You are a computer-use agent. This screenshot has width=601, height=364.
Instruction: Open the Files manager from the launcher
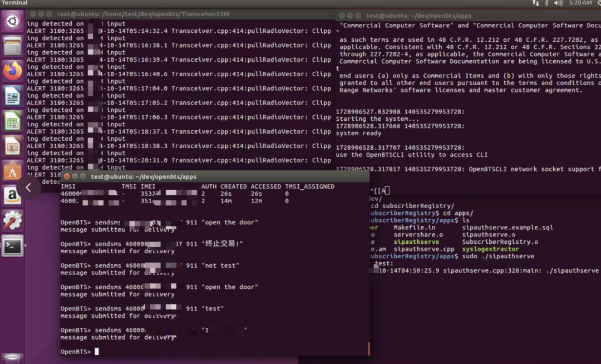[x=12, y=46]
